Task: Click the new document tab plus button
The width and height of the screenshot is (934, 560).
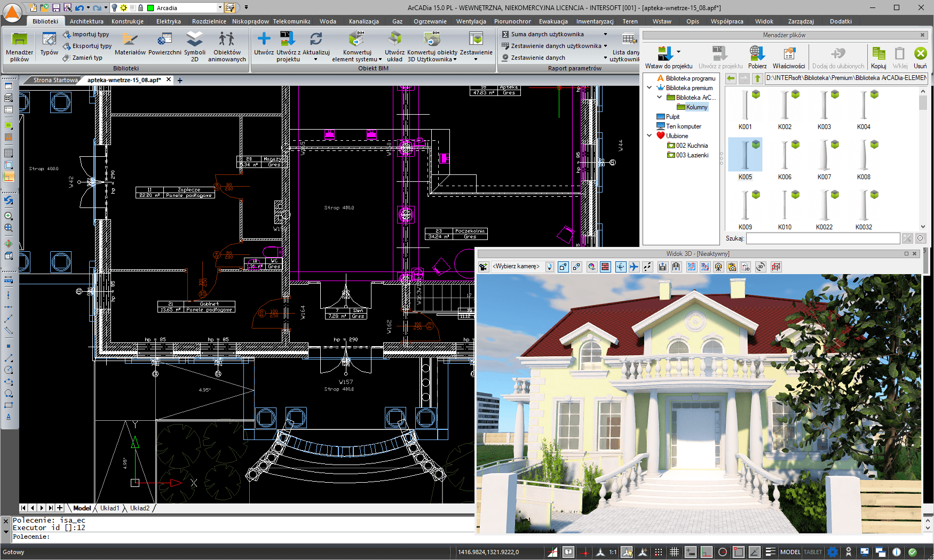Action: [180, 81]
